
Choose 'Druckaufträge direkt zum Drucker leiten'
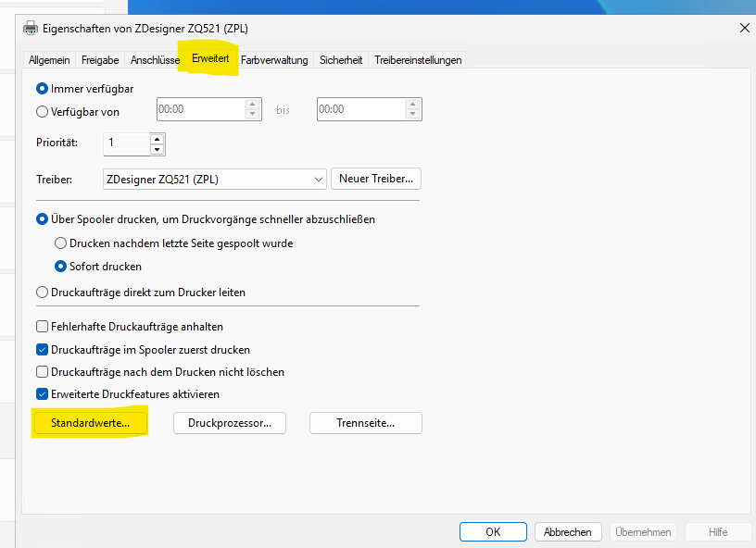[x=42, y=293]
